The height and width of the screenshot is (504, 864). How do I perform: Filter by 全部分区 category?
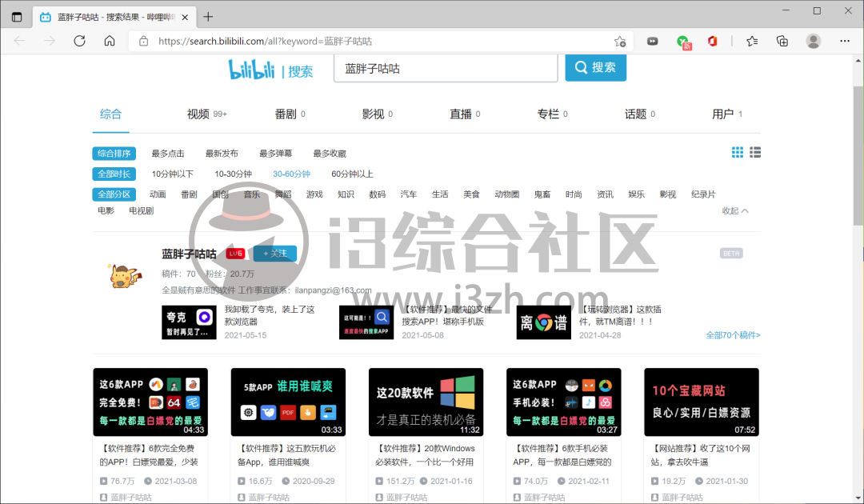114,194
